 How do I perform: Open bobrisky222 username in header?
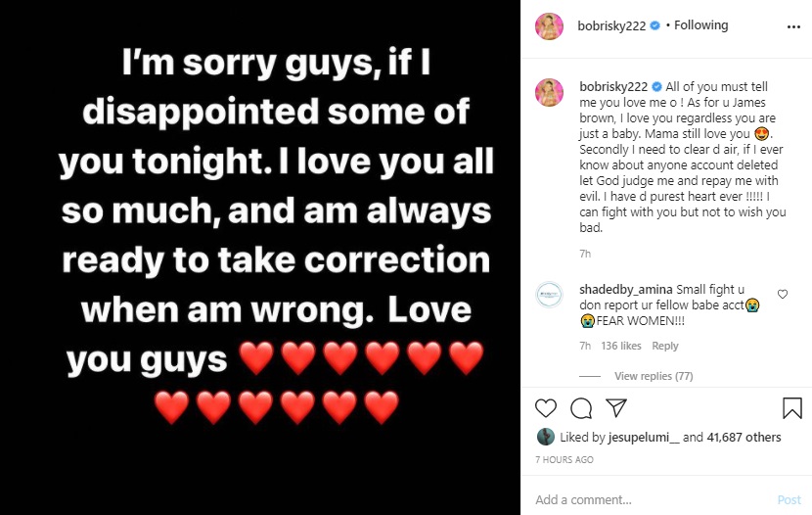tap(612, 25)
